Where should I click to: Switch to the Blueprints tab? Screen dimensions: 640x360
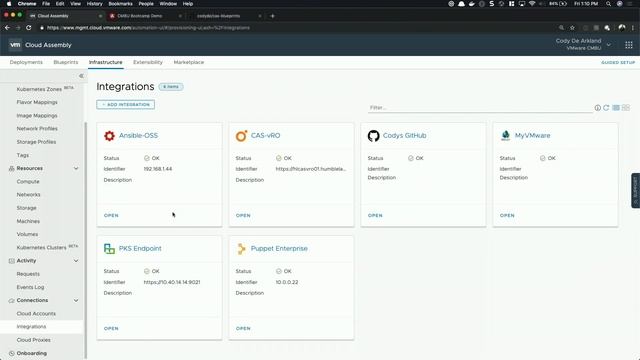66,62
